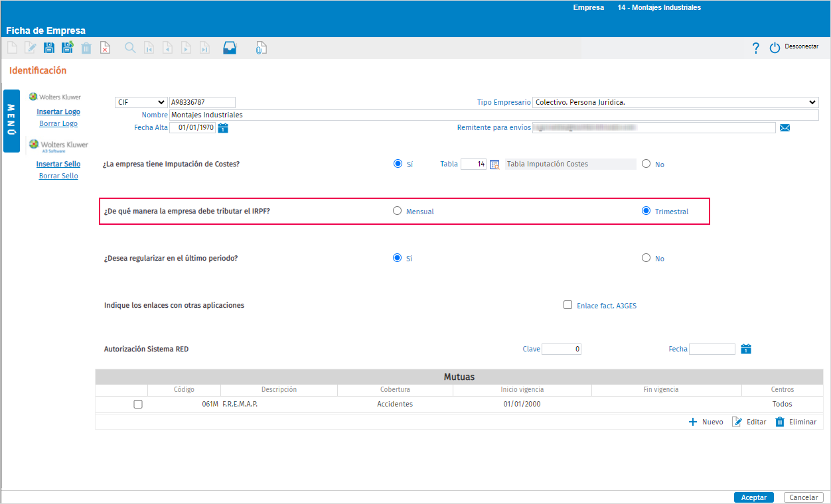Click the document with red X icon
Image resolution: width=831 pixels, height=504 pixels.
point(105,48)
